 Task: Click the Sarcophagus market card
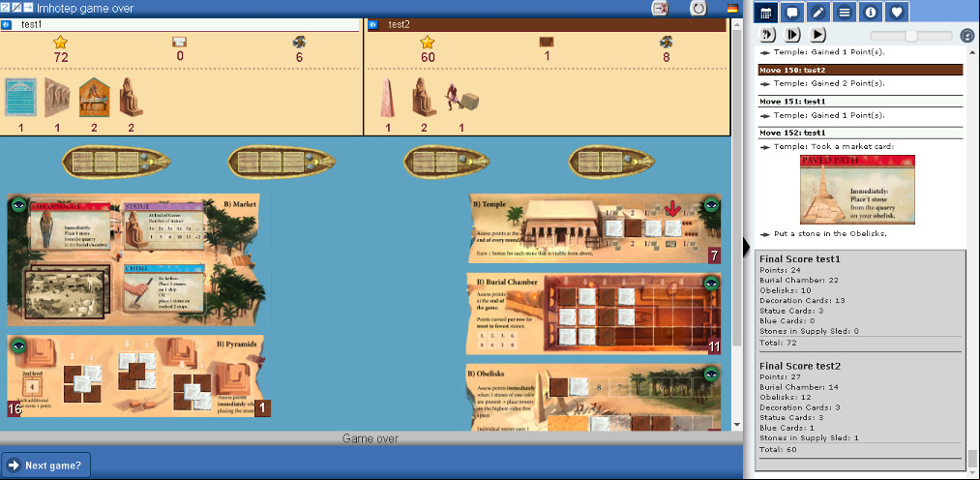tap(70, 225)
